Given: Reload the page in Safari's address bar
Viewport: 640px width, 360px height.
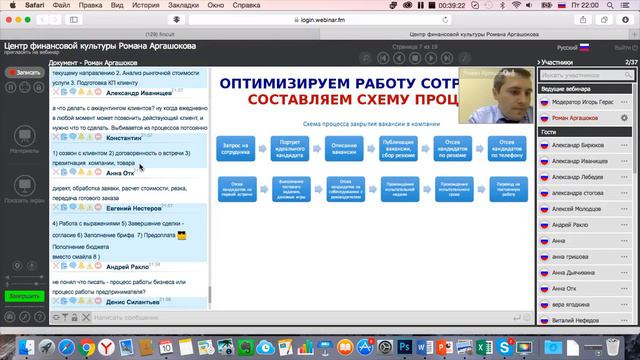Looking at the screenshot, I should (x=445, y=20).
